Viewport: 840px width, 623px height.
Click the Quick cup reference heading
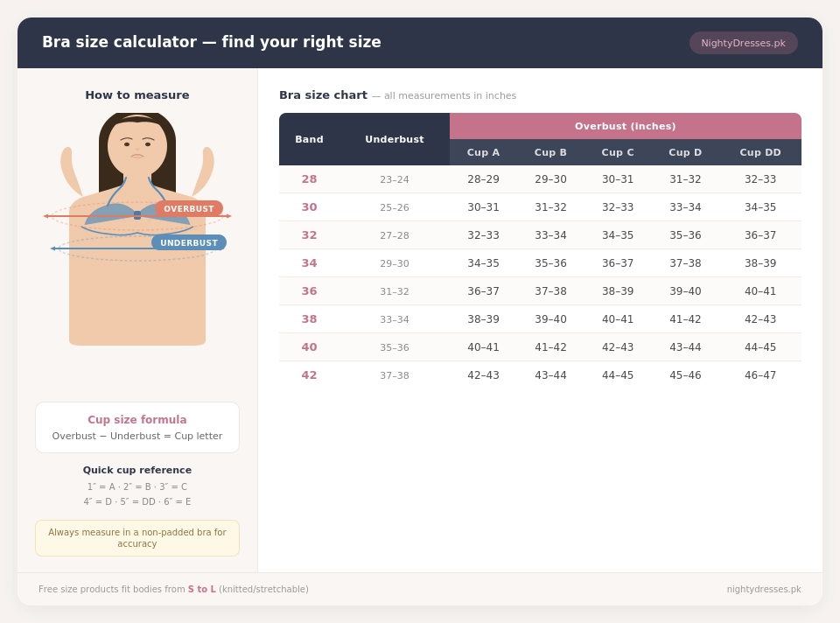click(137, 470)
